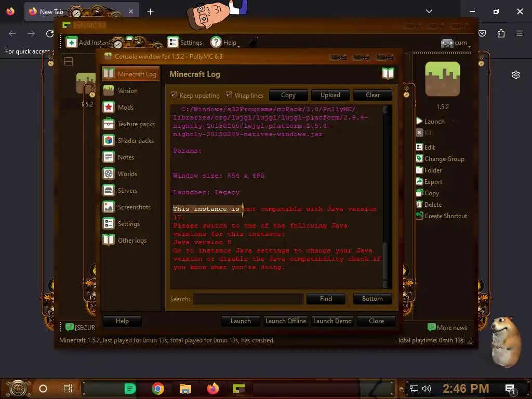Go back in Firefox
Image resolution: width=532 pixels, height=399 pixels.
12,33
